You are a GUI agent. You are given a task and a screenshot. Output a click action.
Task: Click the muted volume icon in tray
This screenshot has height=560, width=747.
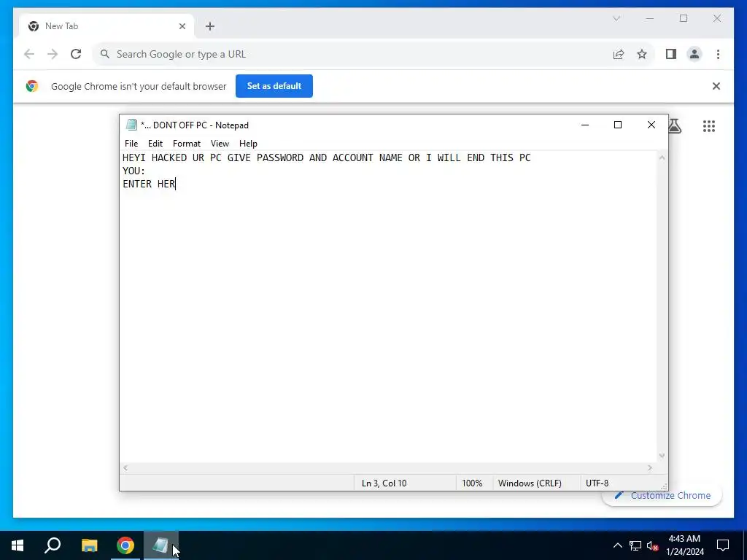(652, 545)
